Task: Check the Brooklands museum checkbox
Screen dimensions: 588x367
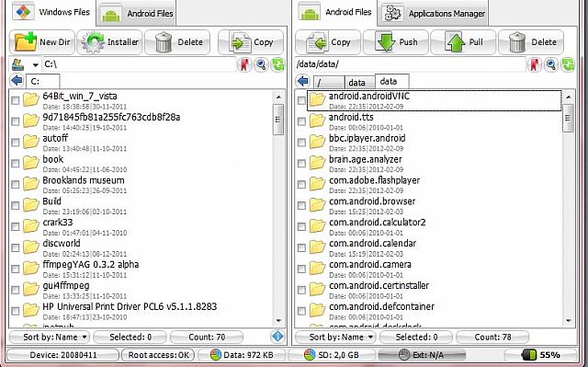Action: coord(15,185)
